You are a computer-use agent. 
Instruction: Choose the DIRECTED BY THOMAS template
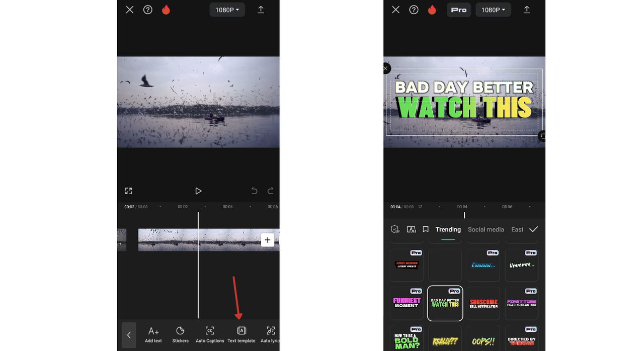point(522,338)
